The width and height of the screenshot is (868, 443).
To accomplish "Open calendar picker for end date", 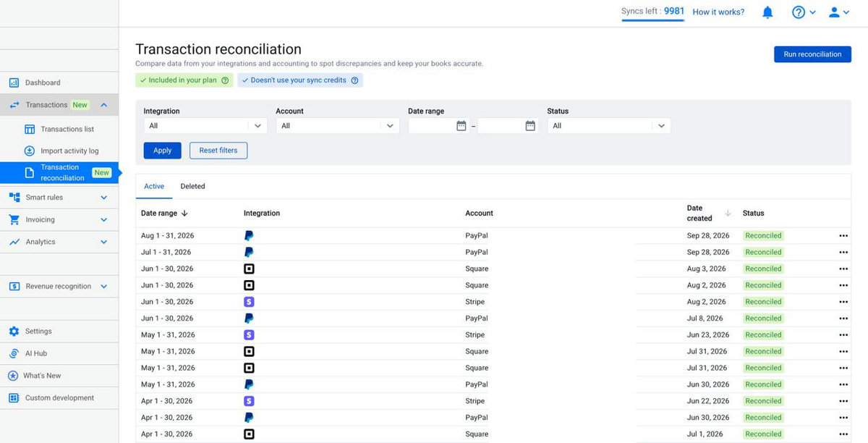I will point(530,126).
